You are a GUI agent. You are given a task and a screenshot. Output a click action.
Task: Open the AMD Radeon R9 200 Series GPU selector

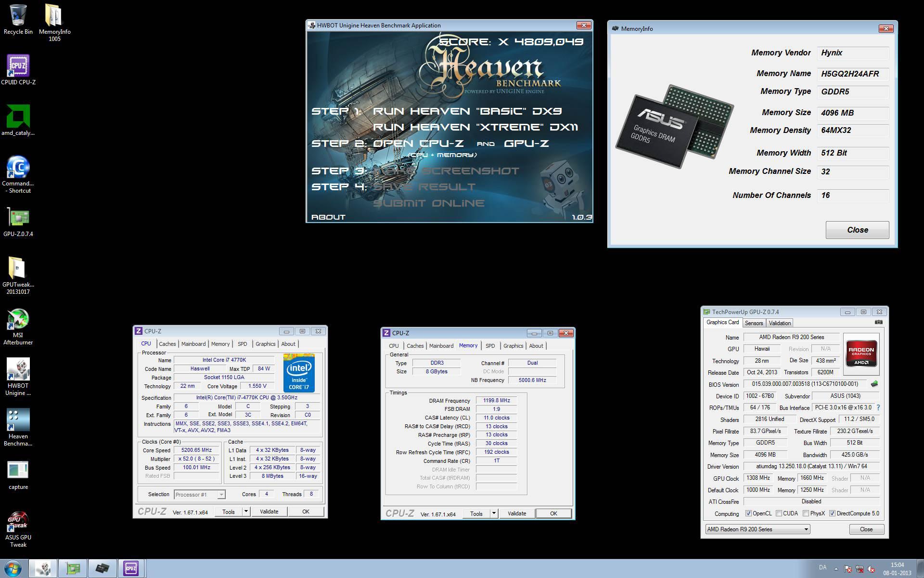click(757, 529)
